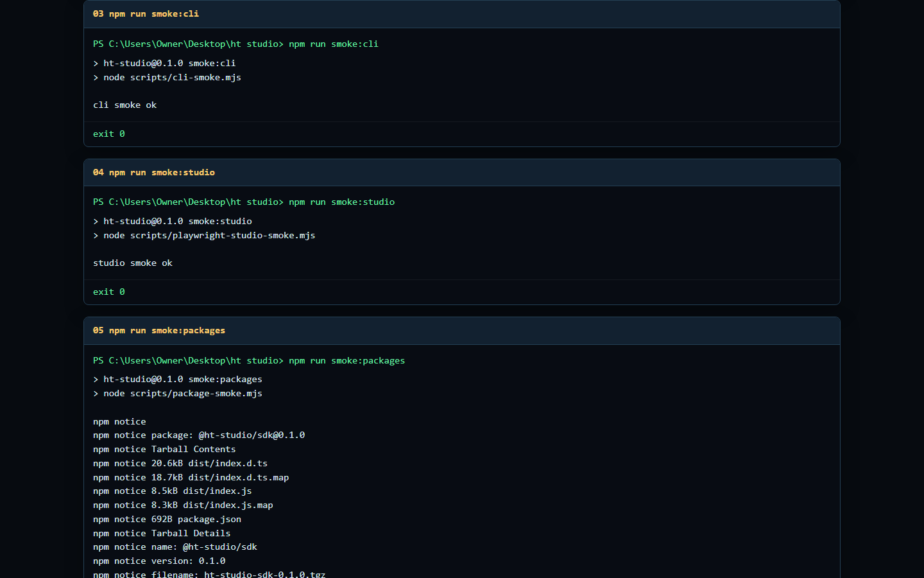
Task: Click the 'npm notice package: @ht-studio/sdk@0.1.0' line
Action: point(199,435)
